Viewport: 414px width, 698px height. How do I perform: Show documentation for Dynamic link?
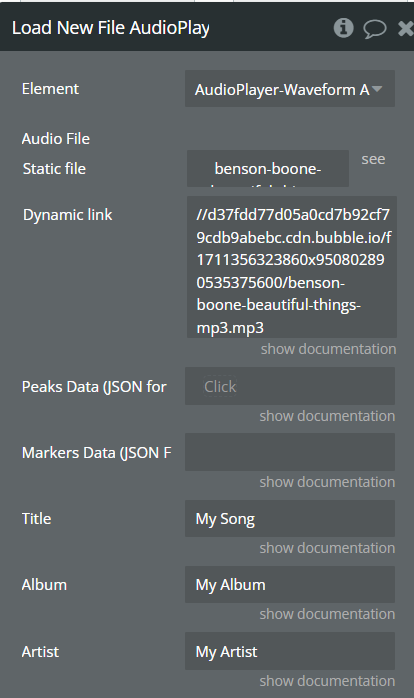click(x=328, y=349)
